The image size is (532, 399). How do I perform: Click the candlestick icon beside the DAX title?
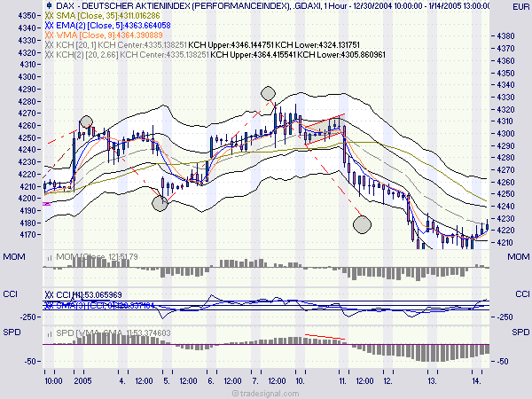49,5
